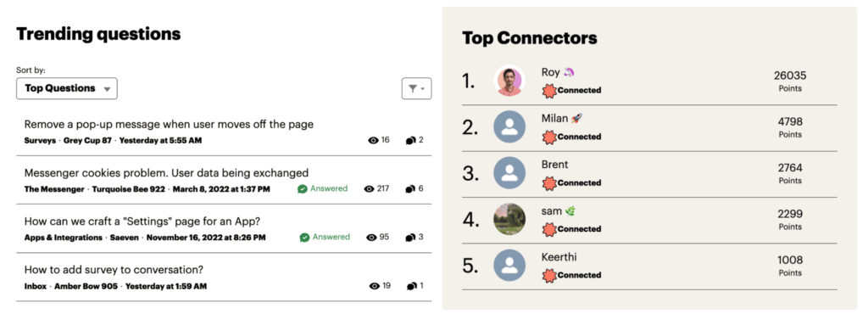Open the filter funnel icon dropdown
Screen dimensions: 868x314
(416, 88)
